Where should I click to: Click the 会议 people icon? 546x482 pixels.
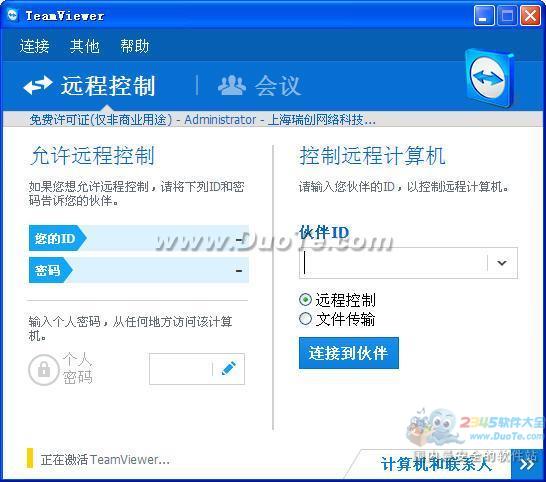point(232,85)
